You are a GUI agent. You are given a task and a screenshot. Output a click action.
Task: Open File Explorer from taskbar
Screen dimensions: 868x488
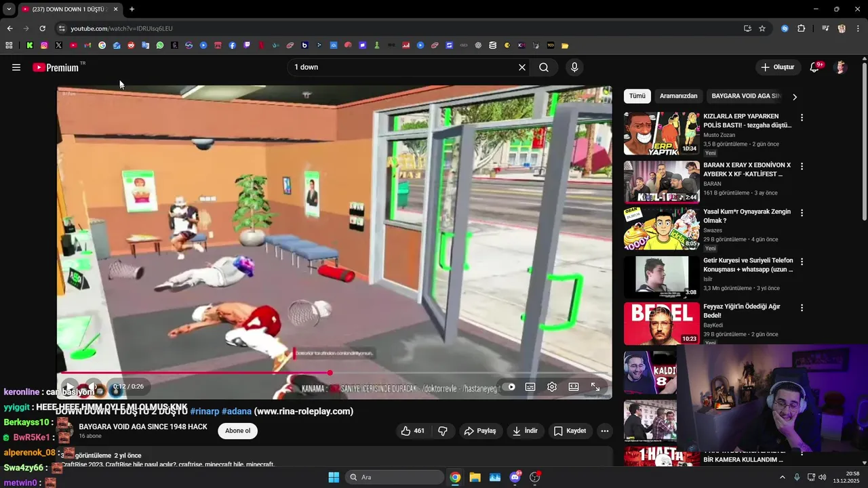pos(475,477)
